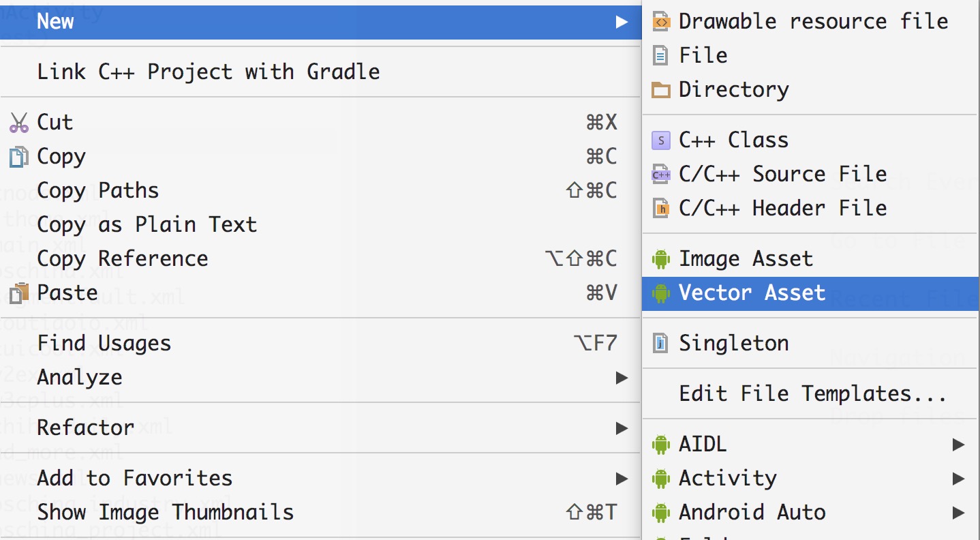The image size is (980, 540).
Task: Click the Directory folder icon
Action: [x=661, y=90]
